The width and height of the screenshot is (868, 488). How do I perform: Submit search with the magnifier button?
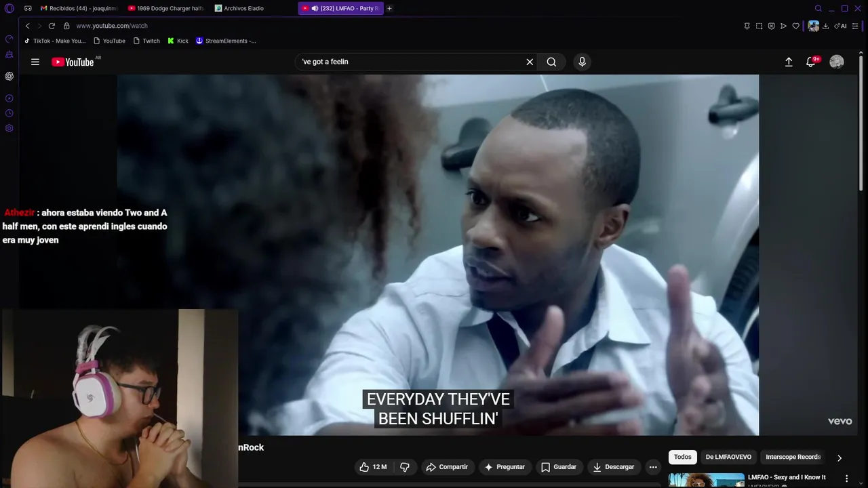tap(551, 62)
